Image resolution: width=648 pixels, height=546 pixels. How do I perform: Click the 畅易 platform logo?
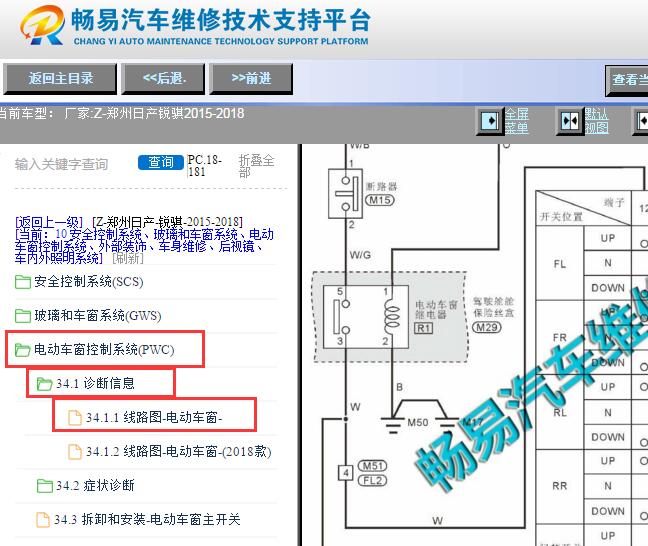pyautogui.click(x=42, y=26)
